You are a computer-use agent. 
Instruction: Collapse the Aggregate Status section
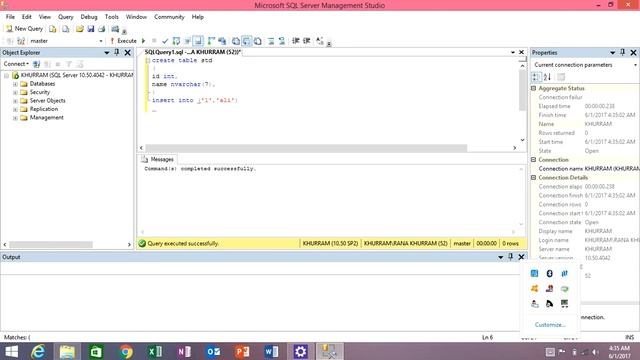coord(533,88)
